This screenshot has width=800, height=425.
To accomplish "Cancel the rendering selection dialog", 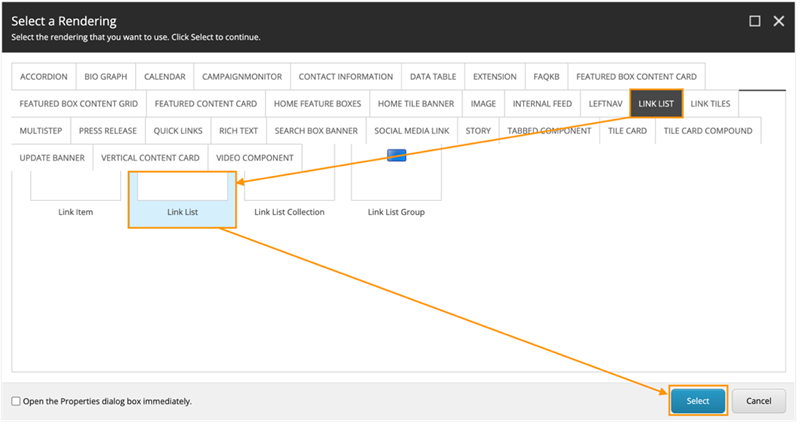I will click(x=759, y=401).
